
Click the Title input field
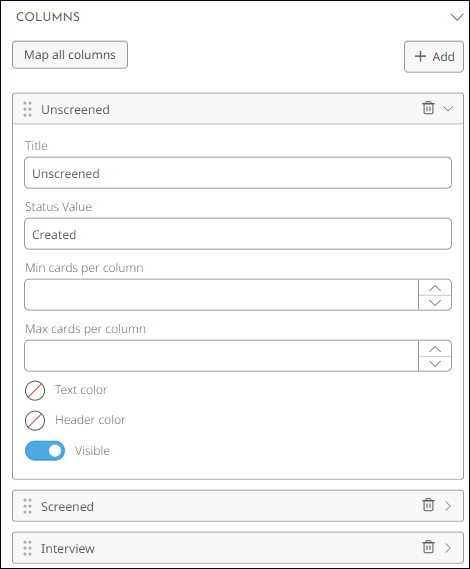238,173
